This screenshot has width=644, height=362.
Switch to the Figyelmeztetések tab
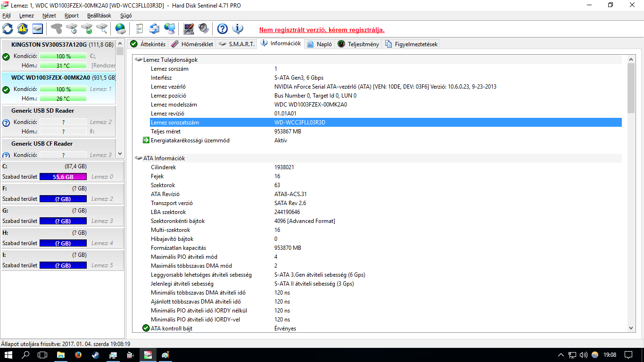click(411, 44)
